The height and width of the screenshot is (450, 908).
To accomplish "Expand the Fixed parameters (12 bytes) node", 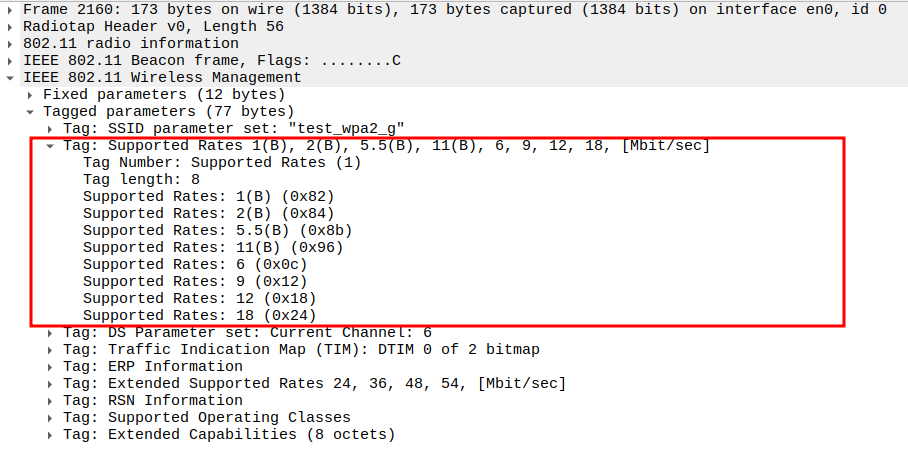I will [31, 94].
